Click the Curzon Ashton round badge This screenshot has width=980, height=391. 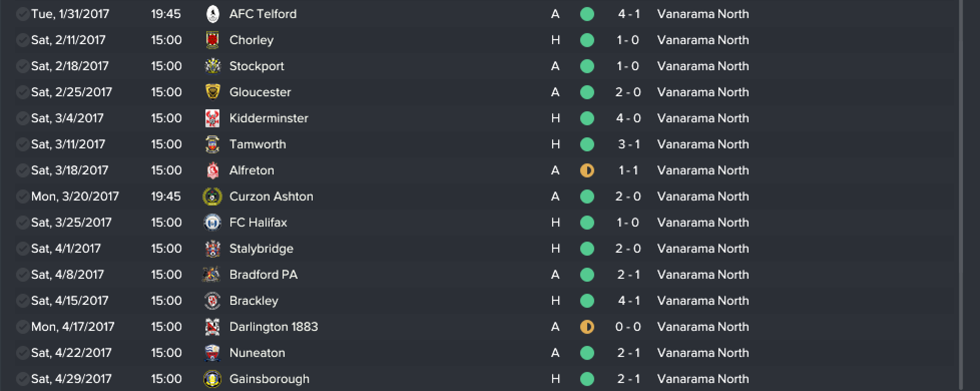pos(212,197)
